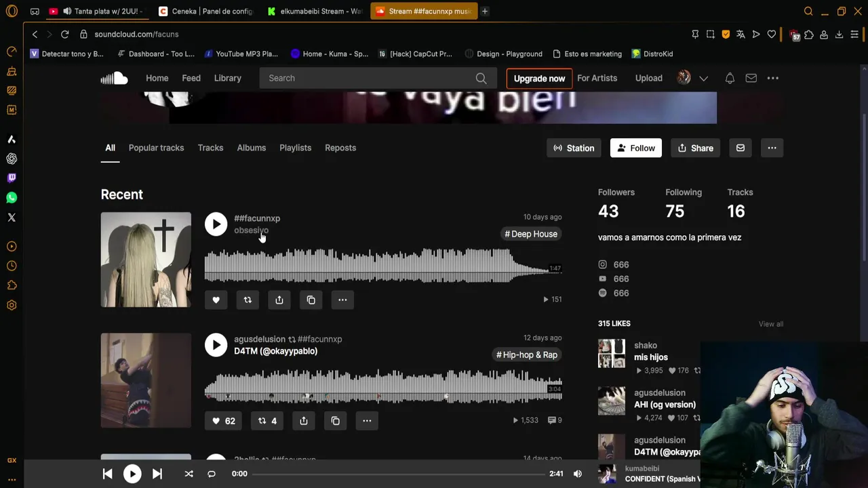
Task: Play the obsesivo track
Action: pyautogui.click(x=216, y=224)
